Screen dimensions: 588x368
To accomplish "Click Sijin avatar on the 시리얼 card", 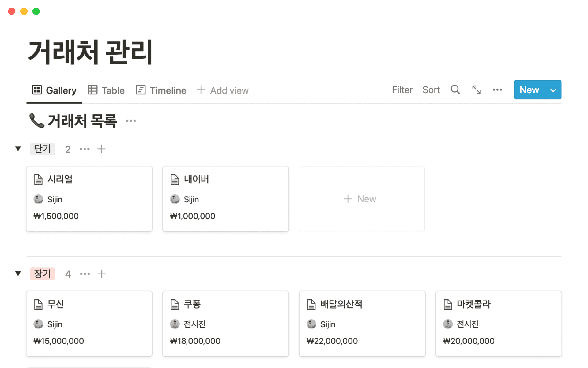I will [x=38, y=199].
